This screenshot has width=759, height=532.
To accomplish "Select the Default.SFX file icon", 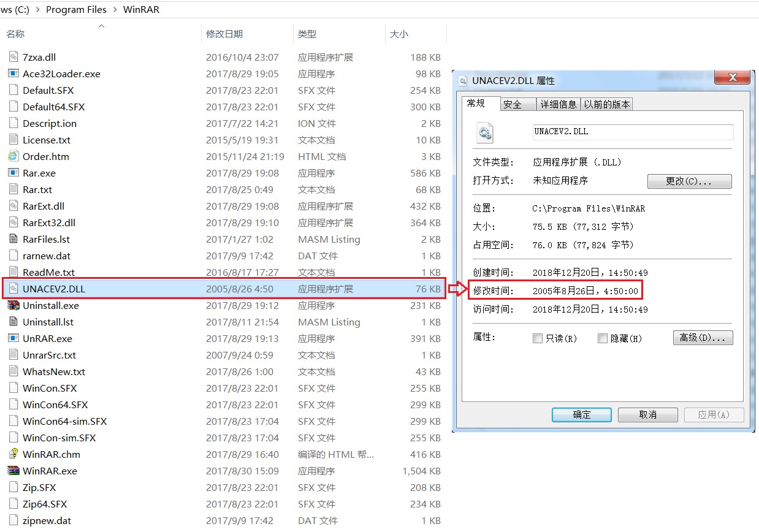I will pyautogui.click(x=13, y=90).
